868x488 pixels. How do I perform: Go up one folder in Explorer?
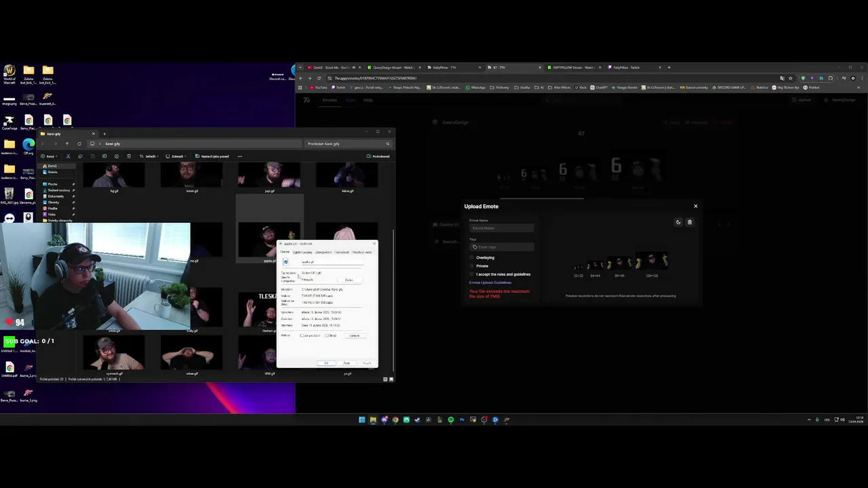coord(66,144)
